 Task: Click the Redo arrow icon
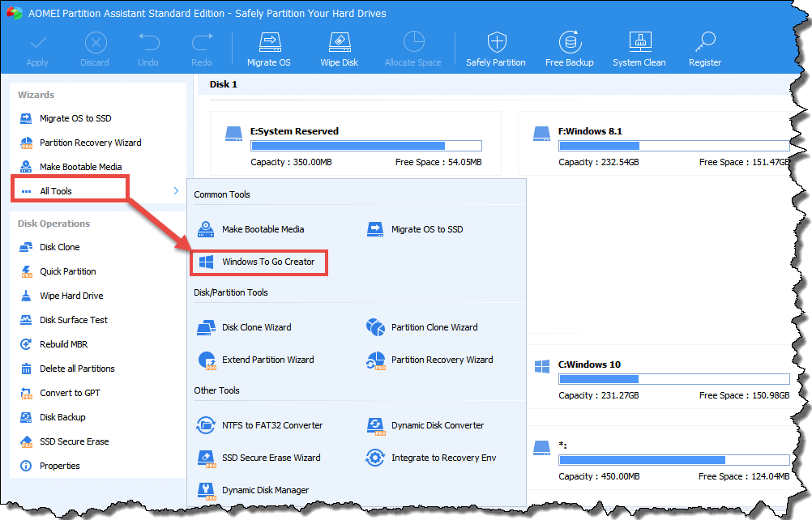coord(202,42)
